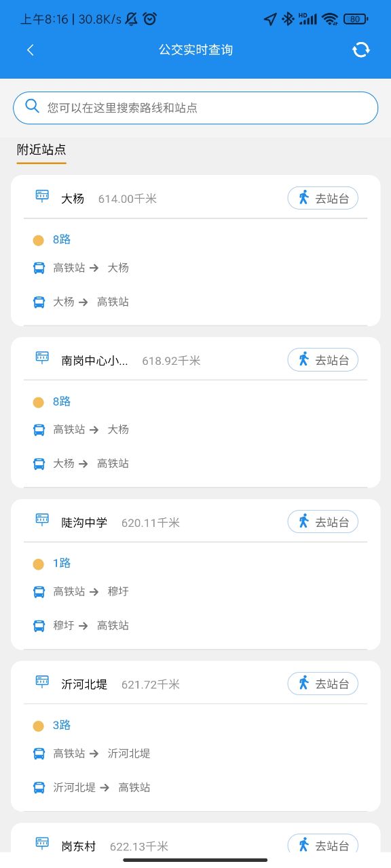Image resolution: width=391 pixels, height=868 pixels.
Task: Tap the back arrow in the title bar
Action: 31,50
